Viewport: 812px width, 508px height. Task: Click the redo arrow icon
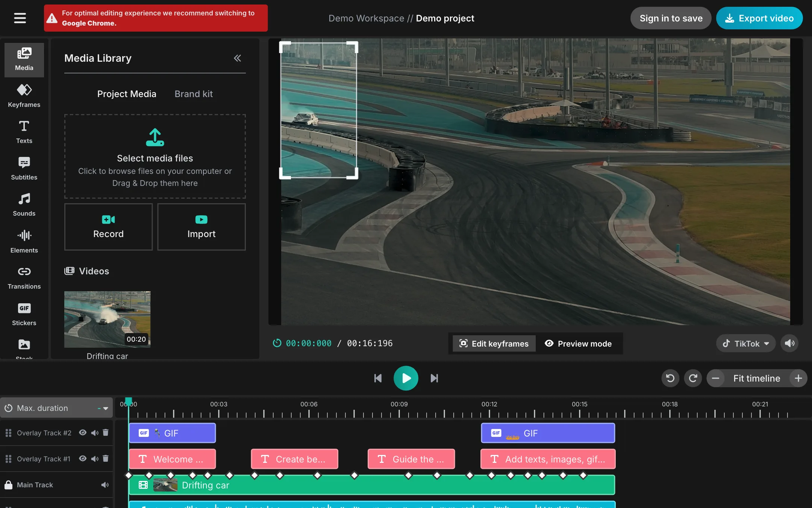click(x=693, y=378)
